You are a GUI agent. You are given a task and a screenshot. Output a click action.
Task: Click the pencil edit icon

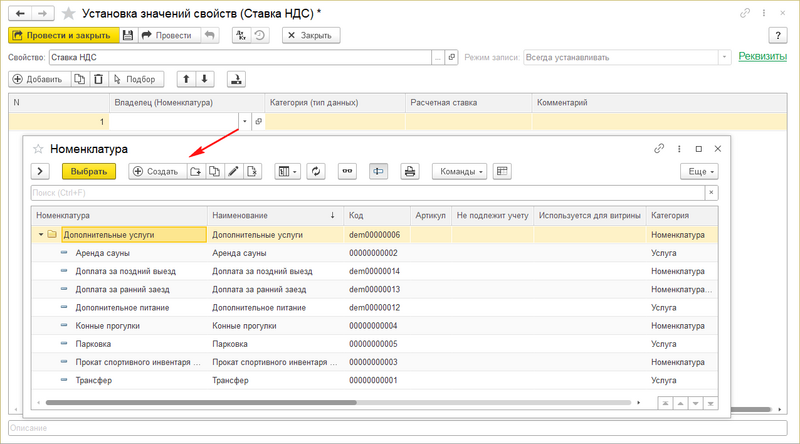233,172
